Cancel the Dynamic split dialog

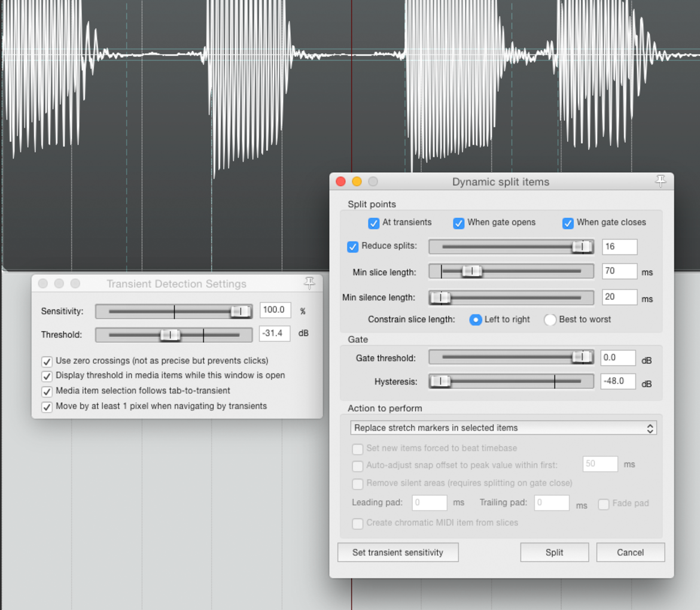pyautogui.click(x=631, y=553)
